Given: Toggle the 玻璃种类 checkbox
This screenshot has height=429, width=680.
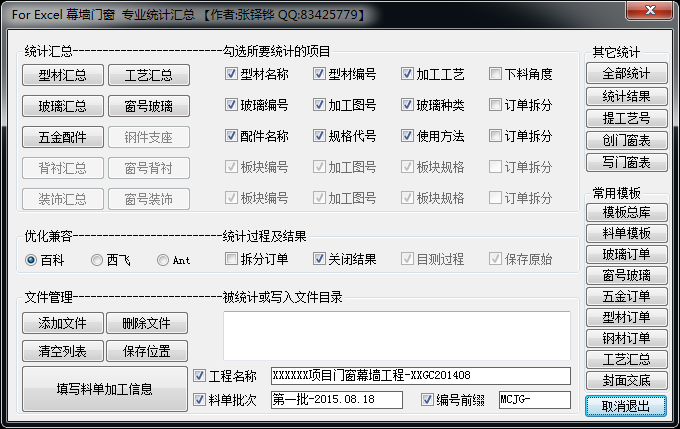Looking at the screenshot, I should (408, 105).
